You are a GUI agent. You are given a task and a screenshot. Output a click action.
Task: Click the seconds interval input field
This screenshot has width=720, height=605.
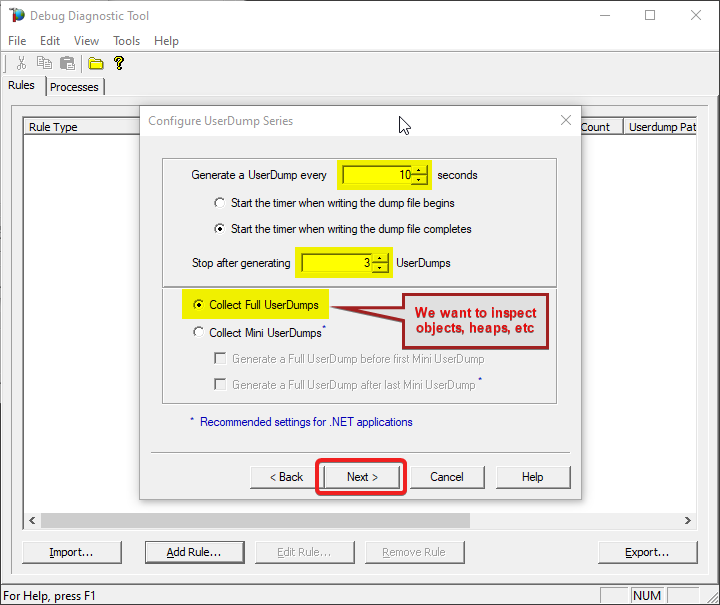point(377,175)
